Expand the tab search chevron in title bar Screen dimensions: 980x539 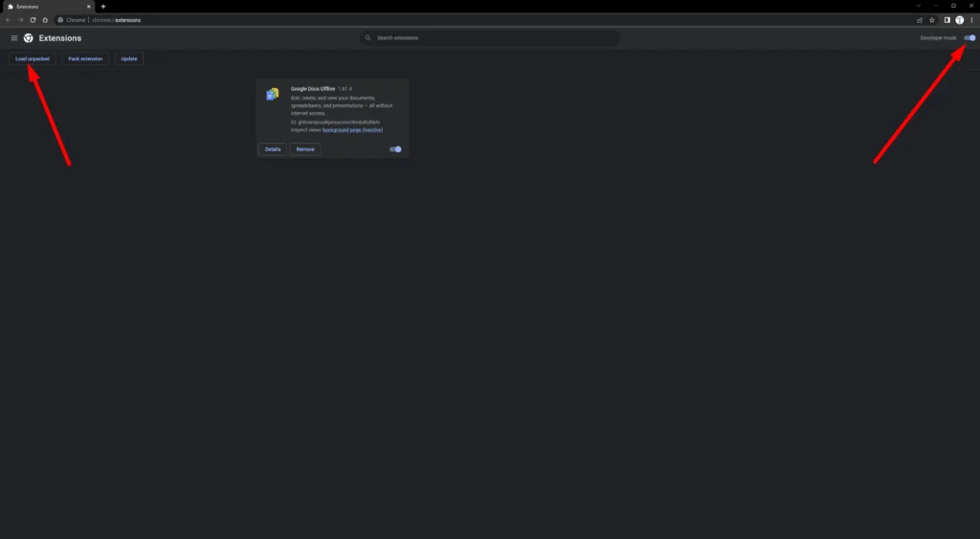coord(918,6)
